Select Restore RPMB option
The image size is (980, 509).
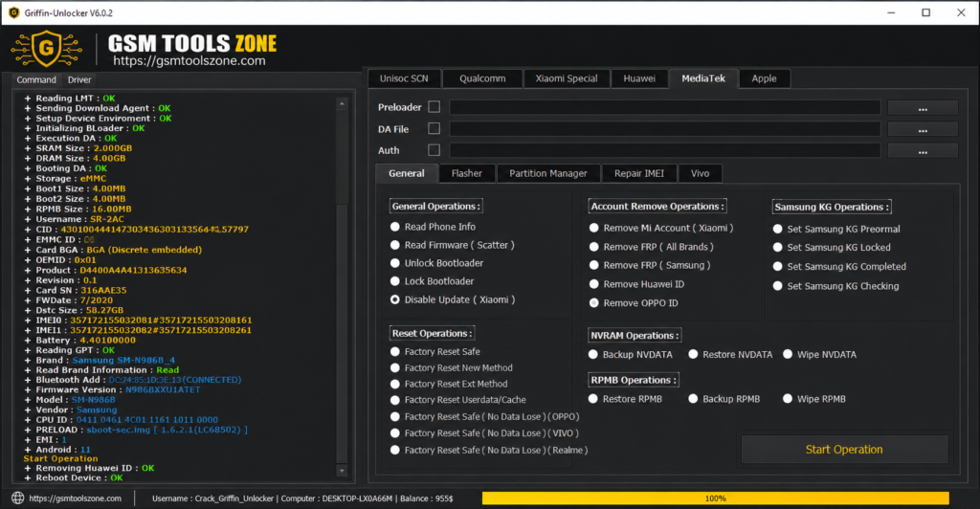coord(593,398)
